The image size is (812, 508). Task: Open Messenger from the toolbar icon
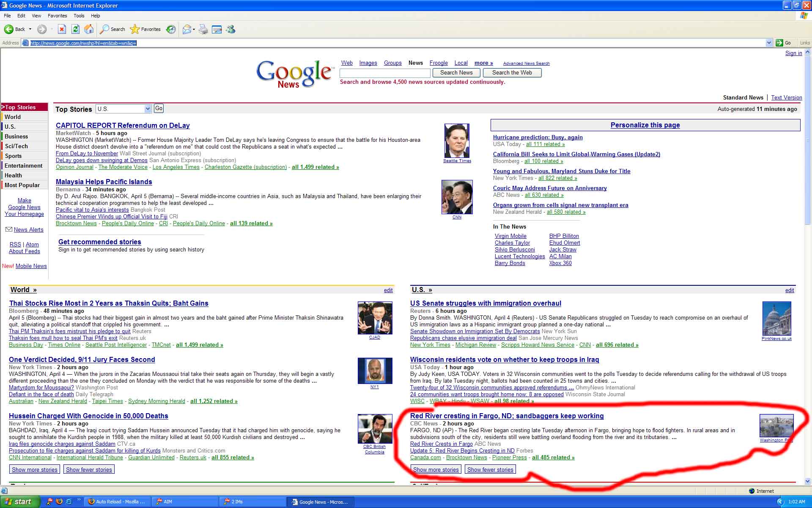tap(230, 29)
